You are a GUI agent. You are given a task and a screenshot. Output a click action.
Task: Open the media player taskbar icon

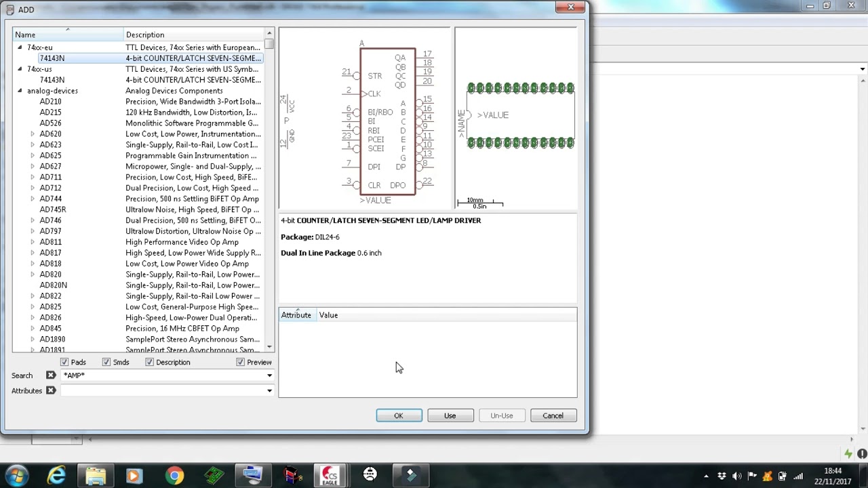(x=134, y=475)
